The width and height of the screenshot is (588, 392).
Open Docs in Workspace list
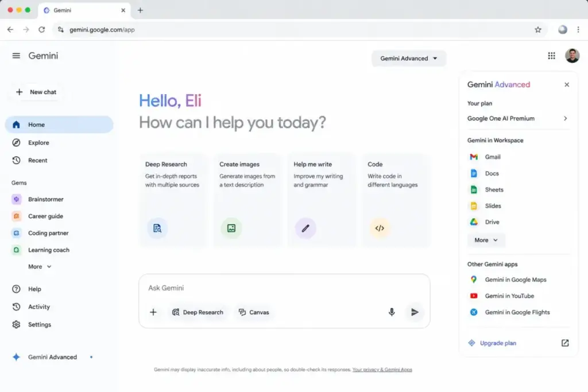[x=485, y=173]
